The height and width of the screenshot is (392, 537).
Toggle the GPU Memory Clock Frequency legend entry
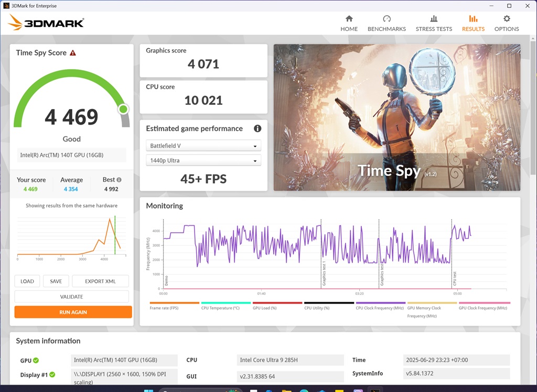coord(432,310)
